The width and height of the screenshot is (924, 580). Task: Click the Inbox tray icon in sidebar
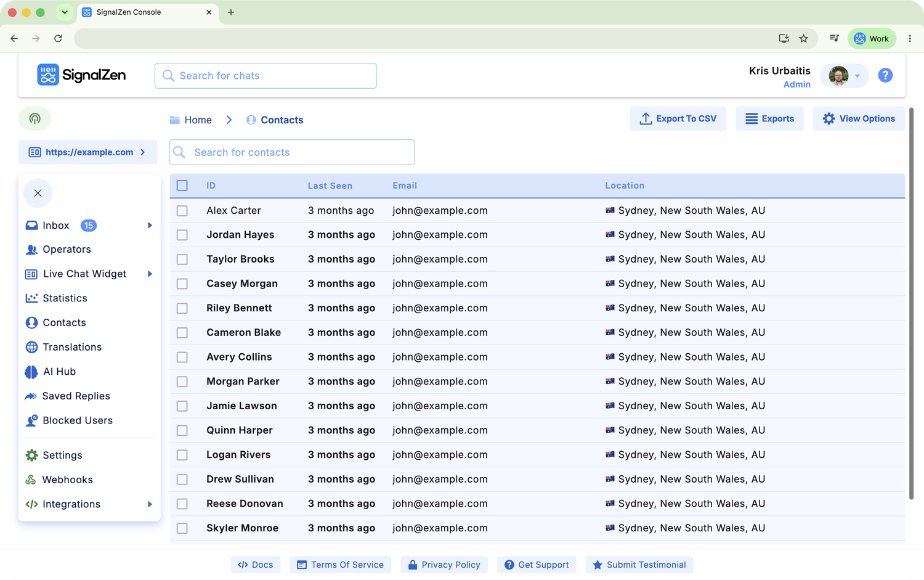point(31,226)
